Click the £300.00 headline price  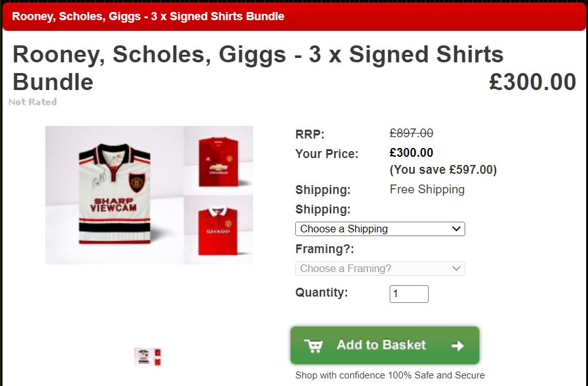click(x=533, y=82)
